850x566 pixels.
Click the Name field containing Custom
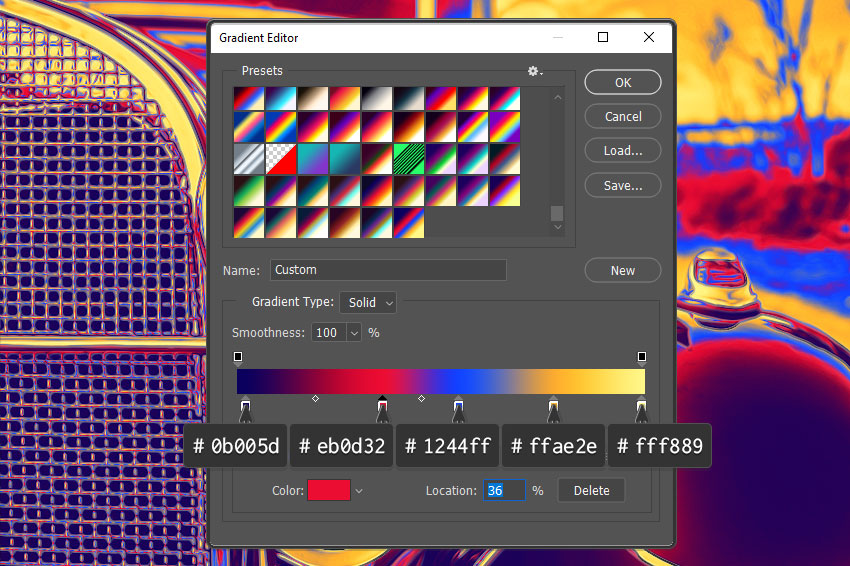[388, 270]
